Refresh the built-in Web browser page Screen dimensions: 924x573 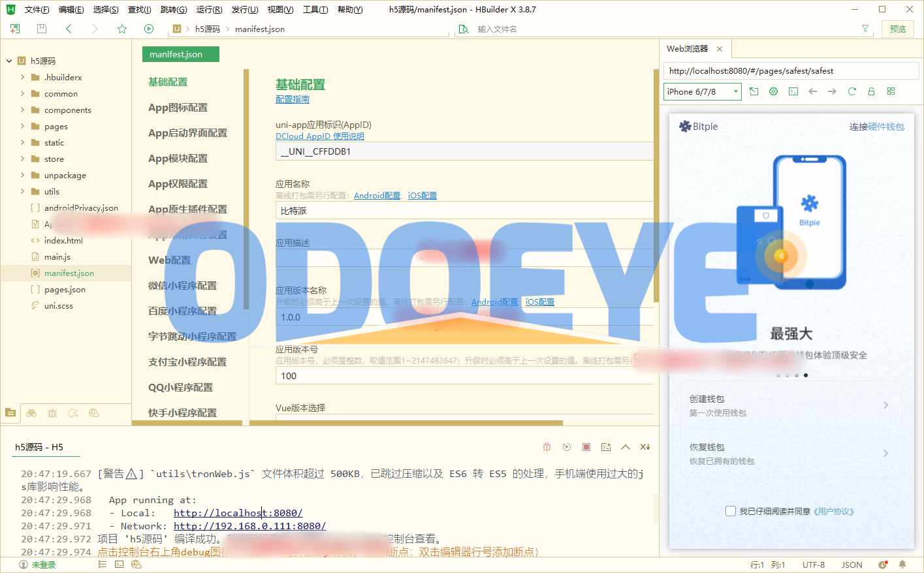click(x=852, y=91)
